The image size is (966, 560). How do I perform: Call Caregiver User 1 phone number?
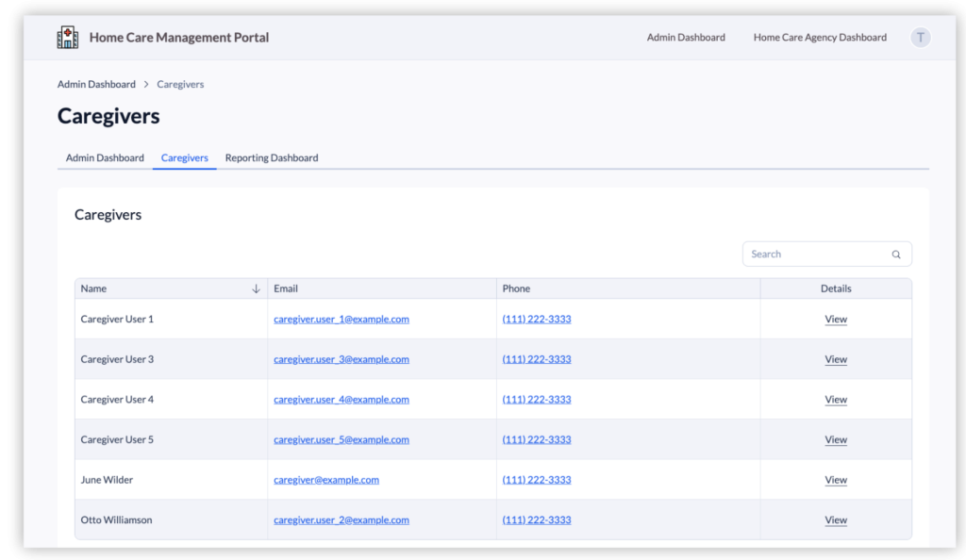(537, 319)
